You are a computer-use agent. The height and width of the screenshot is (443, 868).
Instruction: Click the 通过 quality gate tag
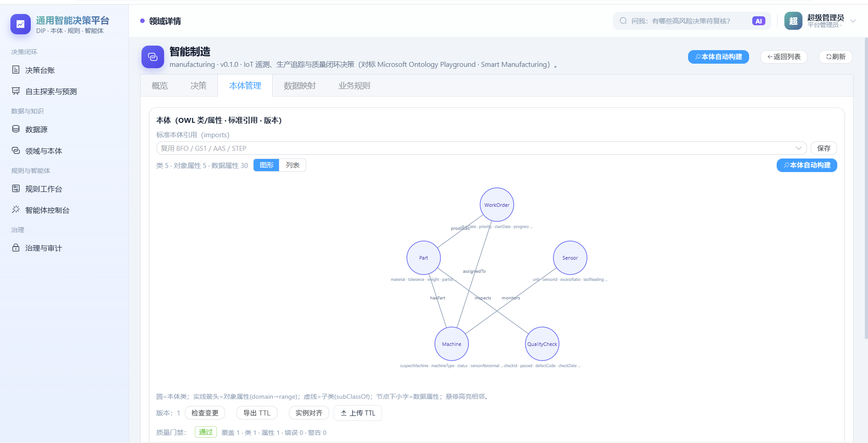click(206, 432)
